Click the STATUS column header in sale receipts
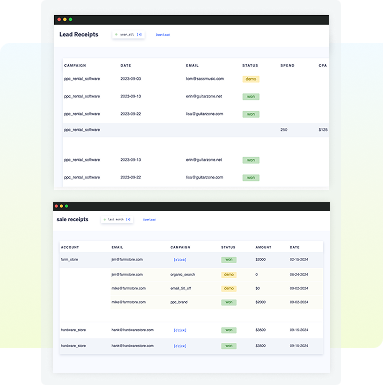This screenshot has height=385, width=383. pos(228,247)
